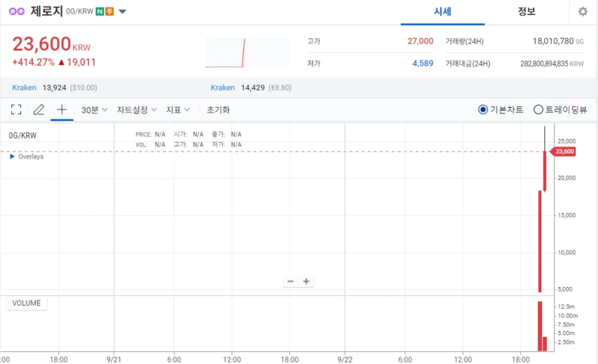Image resolution: width=598 pixels, height=364 pixels.
Task: Activate the crosshair cursor tool
Action: click(62, 110)
